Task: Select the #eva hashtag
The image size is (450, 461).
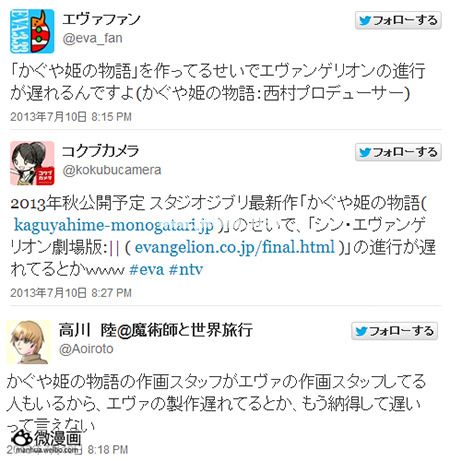Action: (x=147, y=269)
